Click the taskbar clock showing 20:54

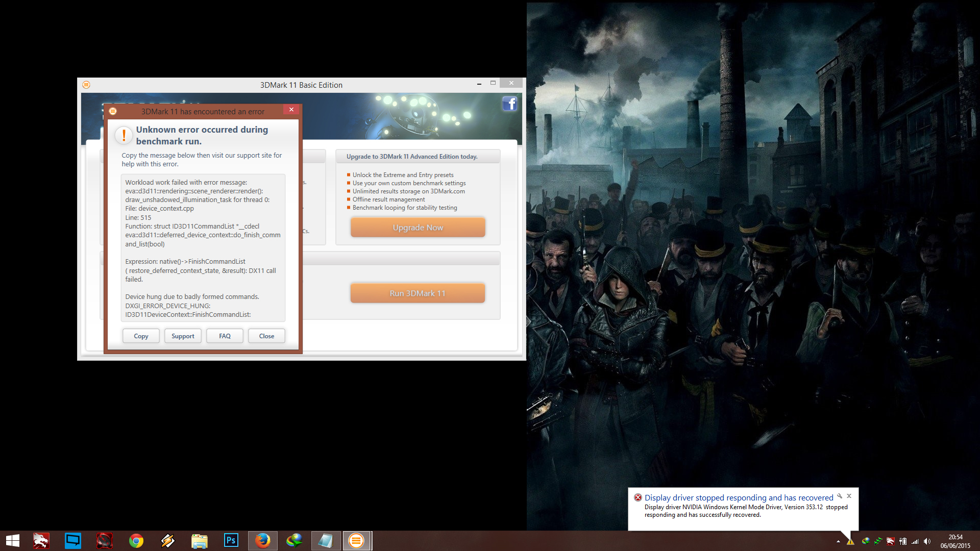click(955, 541)
